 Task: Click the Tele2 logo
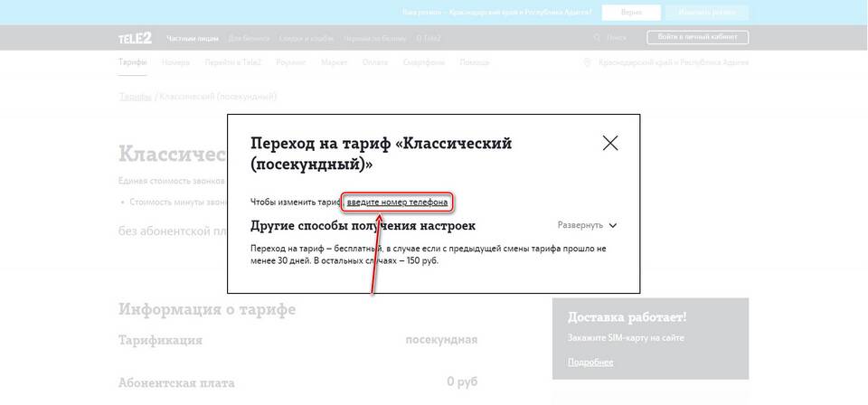pos(135,38)
